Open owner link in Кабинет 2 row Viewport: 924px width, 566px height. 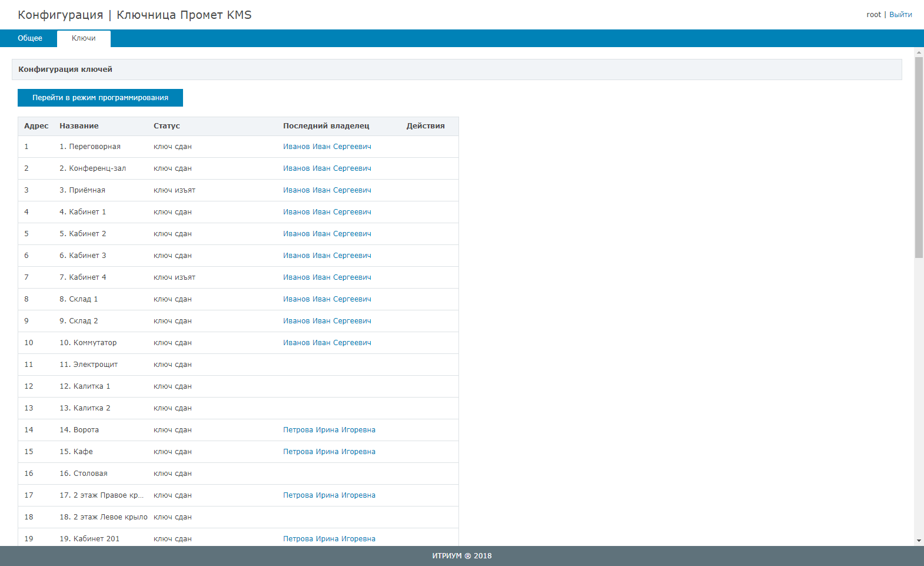pyautogui.click(x=327, y=234)
